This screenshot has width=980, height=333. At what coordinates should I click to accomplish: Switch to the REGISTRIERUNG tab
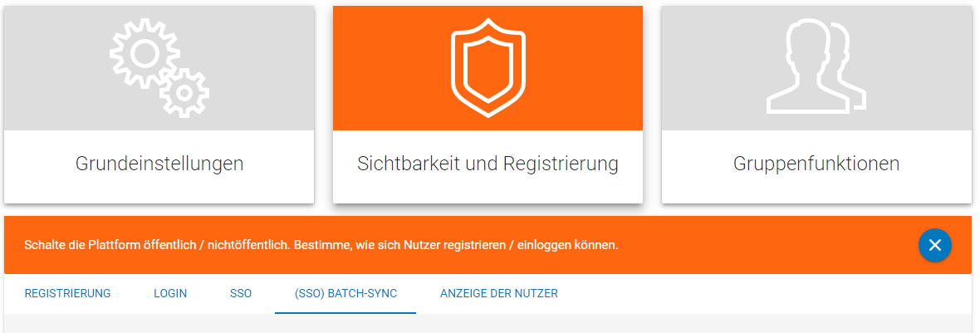pos(67,293)
